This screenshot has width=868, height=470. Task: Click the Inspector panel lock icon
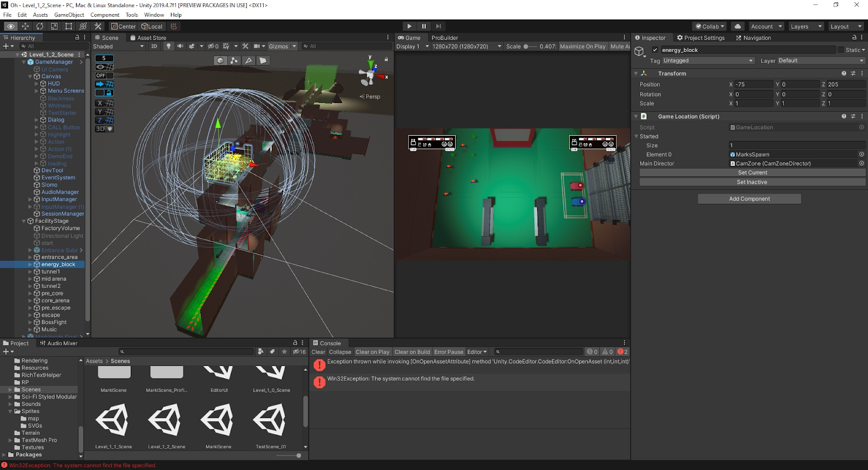[854, 37]
